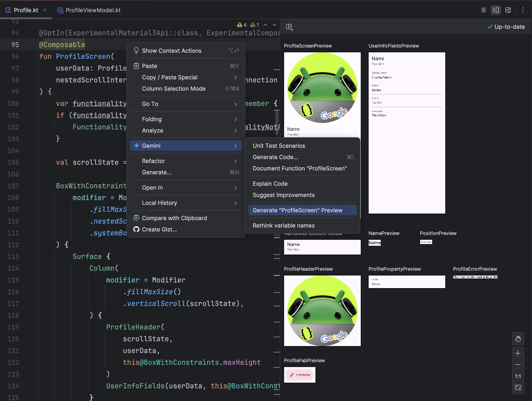Click the Gemini menu item
The image size is (532, 401).
pos(187,146)
